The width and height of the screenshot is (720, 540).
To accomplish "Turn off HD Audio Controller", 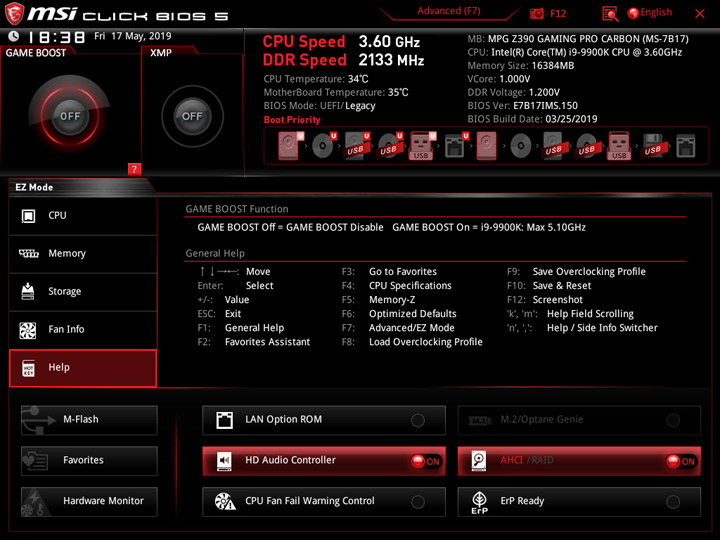I will (x=324, y=461).
